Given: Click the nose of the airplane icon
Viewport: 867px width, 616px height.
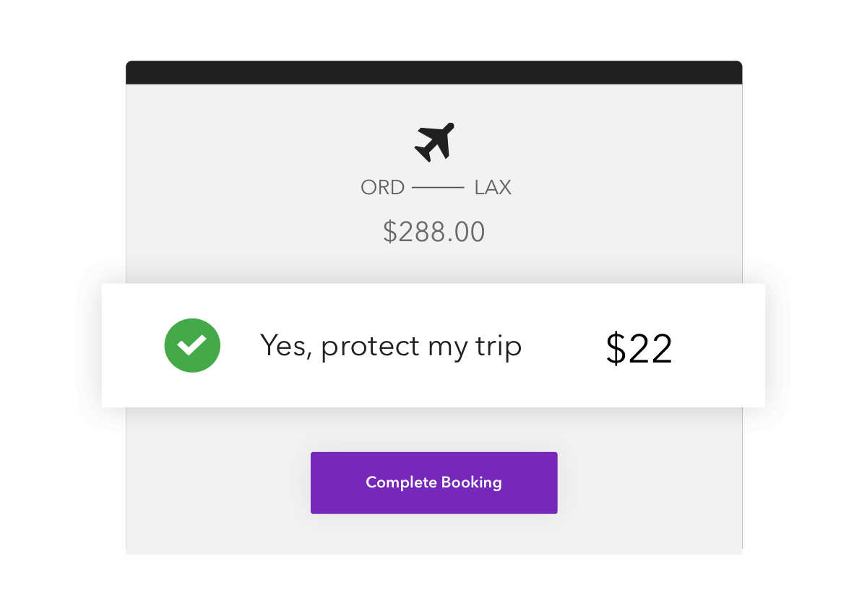Looking at the screenshot, I should point(449,127).
